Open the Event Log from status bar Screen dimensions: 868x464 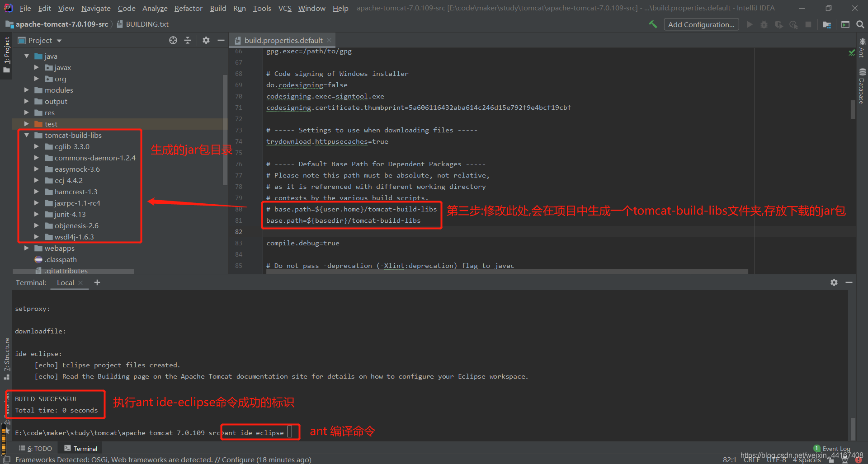[x=832, y=448]
